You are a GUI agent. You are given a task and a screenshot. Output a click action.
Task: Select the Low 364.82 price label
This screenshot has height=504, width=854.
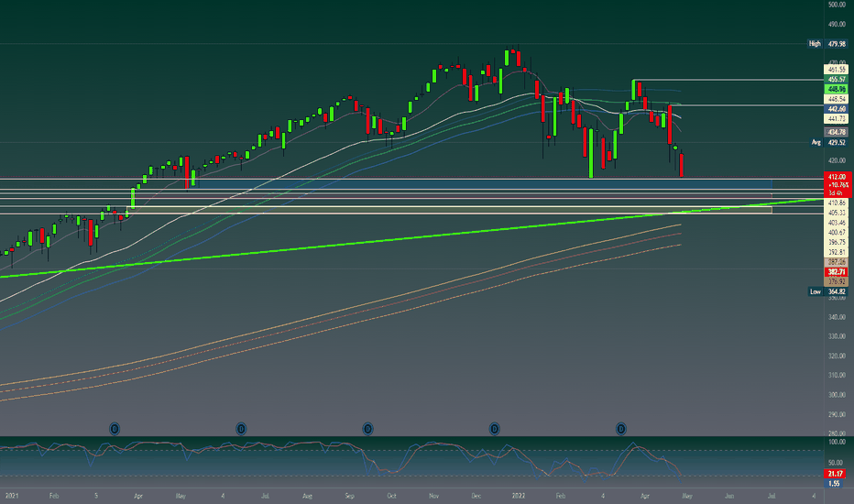point(827,291)
